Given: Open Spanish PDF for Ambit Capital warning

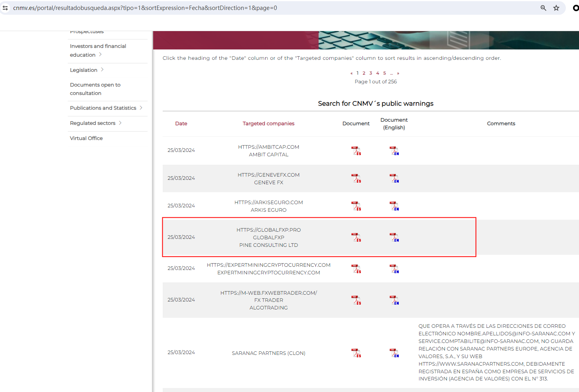Looking at the screenshot, I should (x=356, y=151).
